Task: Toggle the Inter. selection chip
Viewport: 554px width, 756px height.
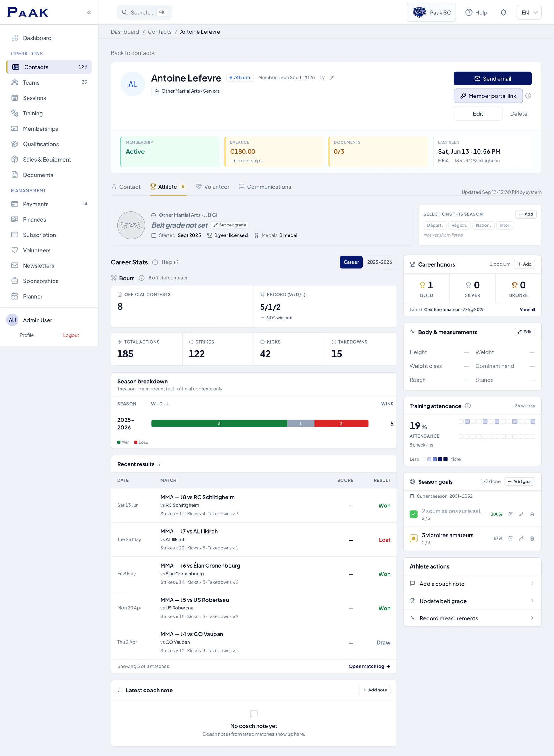Action: point(505,225)
